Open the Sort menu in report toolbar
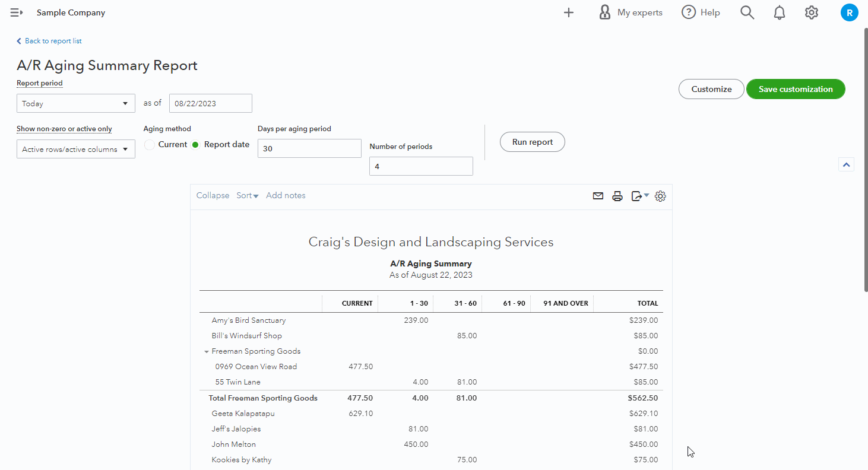Viewport: 868px width, 470px height. pos(247,196)
